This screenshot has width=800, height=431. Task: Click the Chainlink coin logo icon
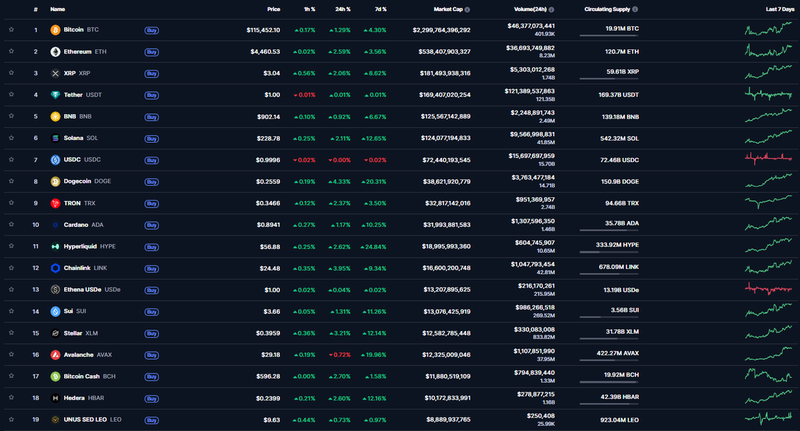[55, 268]
